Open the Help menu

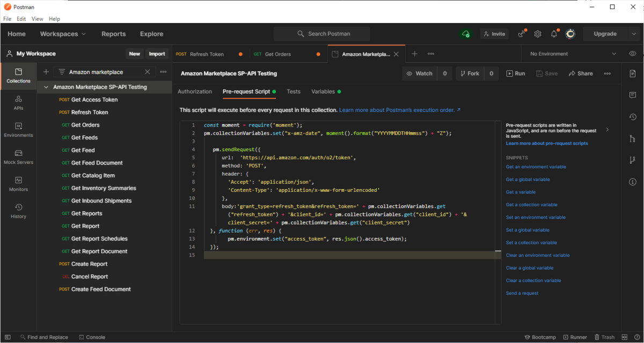(54, 19)
